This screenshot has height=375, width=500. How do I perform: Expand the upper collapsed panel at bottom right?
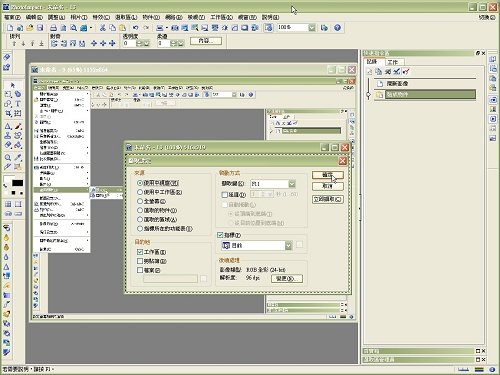click(478, 351)
